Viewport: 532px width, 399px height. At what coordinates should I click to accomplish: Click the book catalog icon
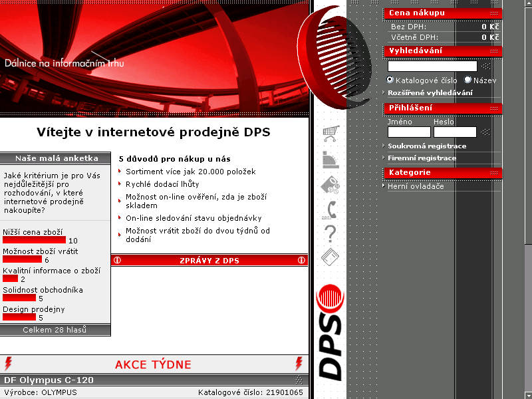[x=330, y=257]
